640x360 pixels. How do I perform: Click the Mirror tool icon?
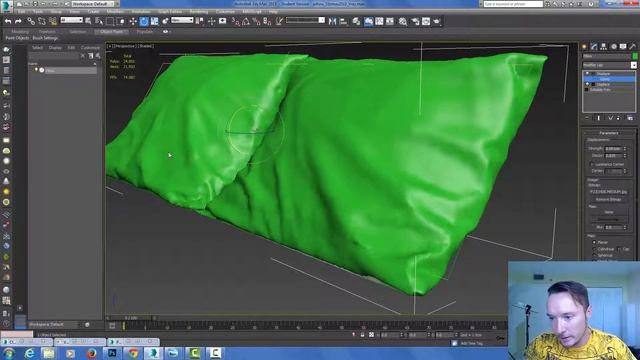(x=333, y=21)
